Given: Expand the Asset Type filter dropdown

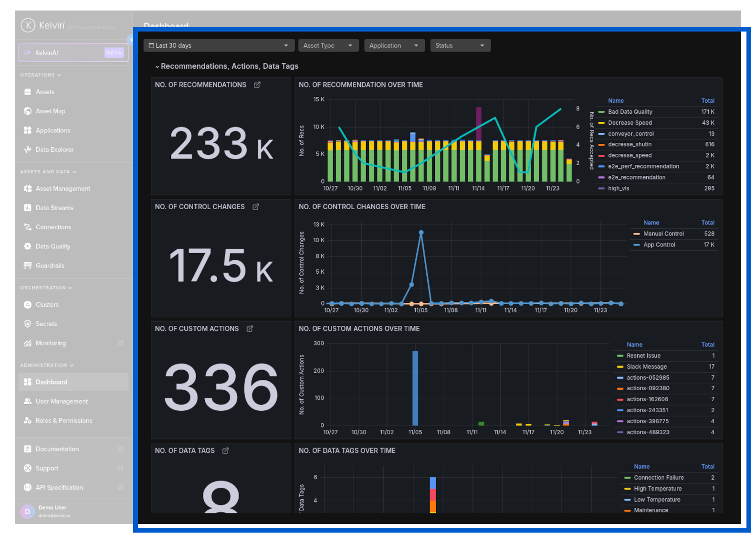Looking at the screenshot, I should pyautogui.click(x=328, y=45).
